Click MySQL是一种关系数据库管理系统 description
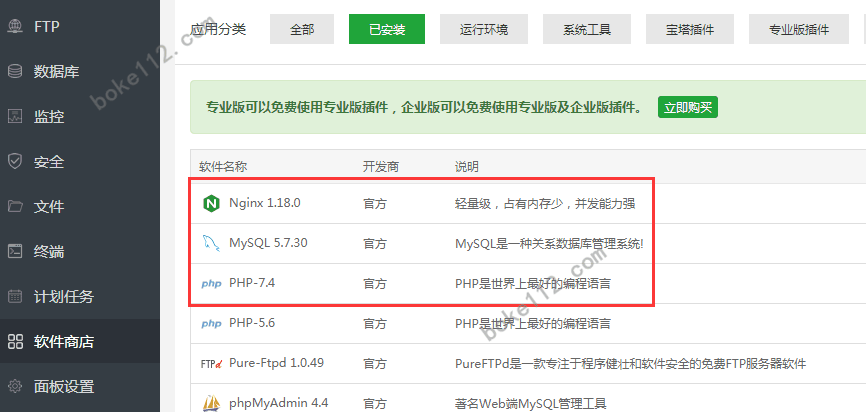The height and width of the screenshot is (412, 866). point(549,244)
